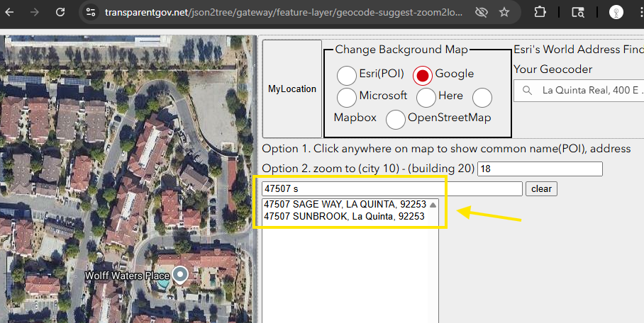Click the clear button beside address input
Viewport: 644px width, 323px height.
pyautogui.click(x=541, y=189)
